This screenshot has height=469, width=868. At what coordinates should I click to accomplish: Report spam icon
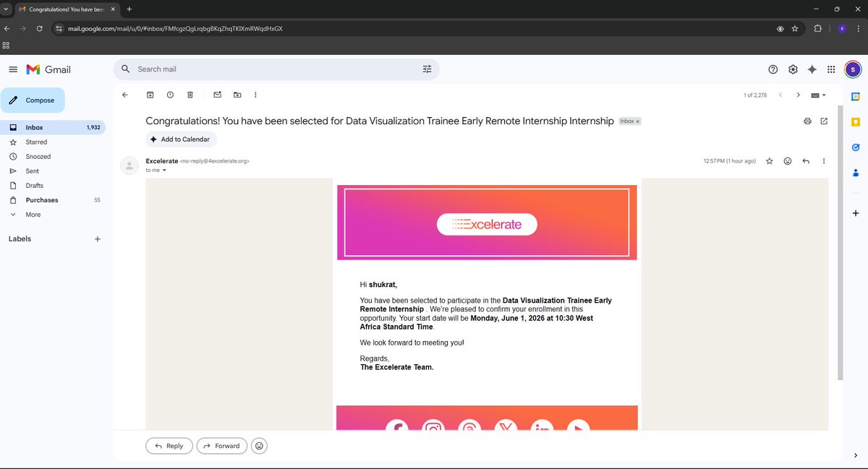point(170,95)
